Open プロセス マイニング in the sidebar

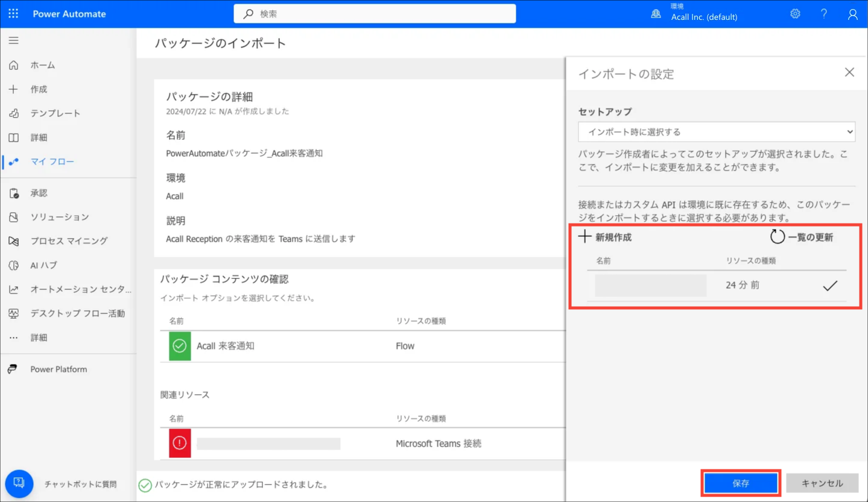click(x=69, y=241)
